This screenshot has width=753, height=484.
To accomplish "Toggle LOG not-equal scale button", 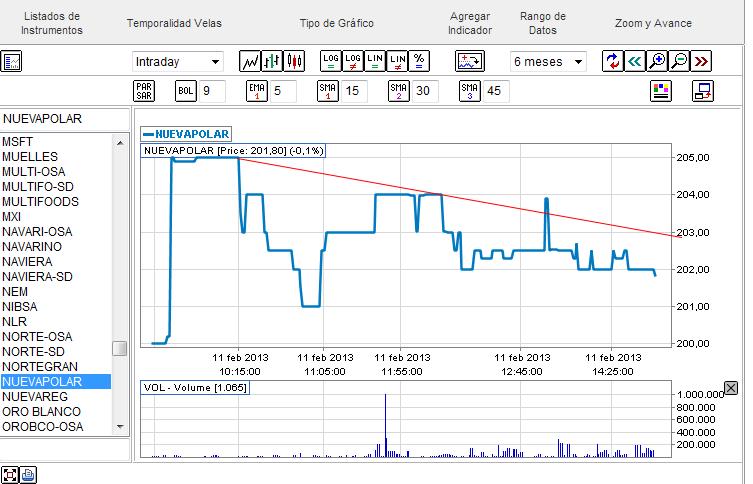I will pos(352,61).
